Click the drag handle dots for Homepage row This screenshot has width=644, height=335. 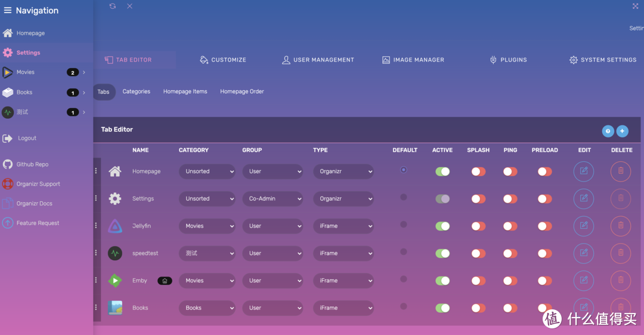(x=96, y=171)
